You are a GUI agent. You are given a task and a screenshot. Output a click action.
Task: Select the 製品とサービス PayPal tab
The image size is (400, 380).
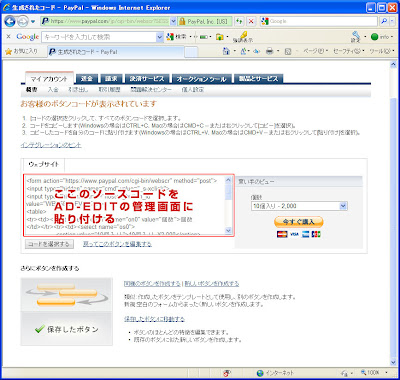258,79
